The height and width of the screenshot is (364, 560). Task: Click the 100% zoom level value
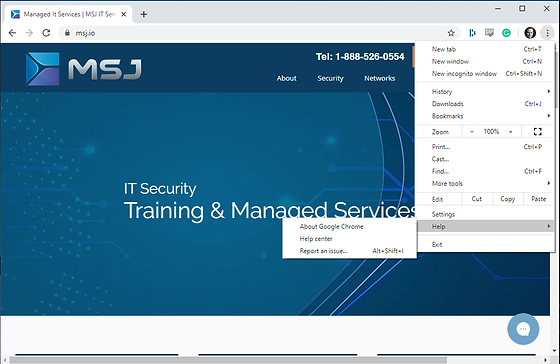tap(491, 131)
